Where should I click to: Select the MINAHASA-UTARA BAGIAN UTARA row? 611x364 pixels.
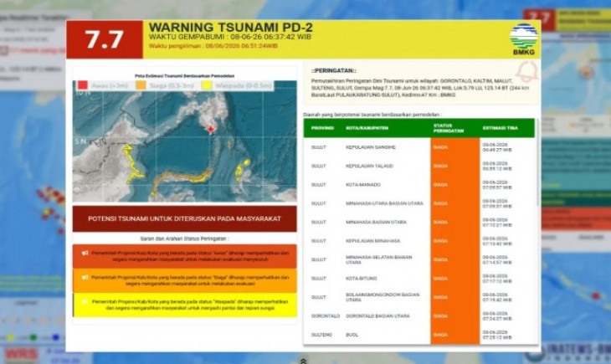[419, 203]
